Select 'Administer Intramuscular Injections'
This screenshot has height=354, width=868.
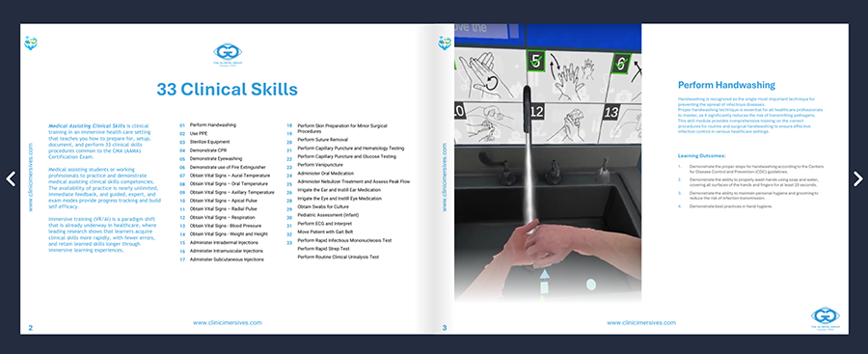226,251
